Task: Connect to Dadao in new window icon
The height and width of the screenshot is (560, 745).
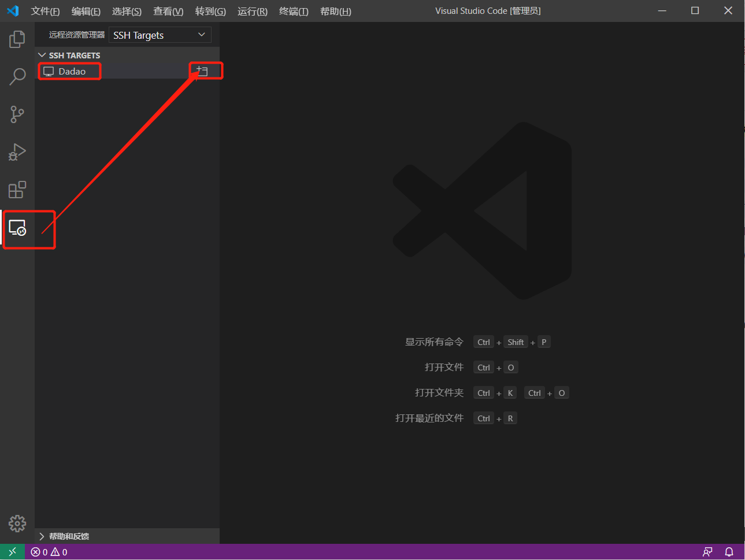Action: point(202,71)
